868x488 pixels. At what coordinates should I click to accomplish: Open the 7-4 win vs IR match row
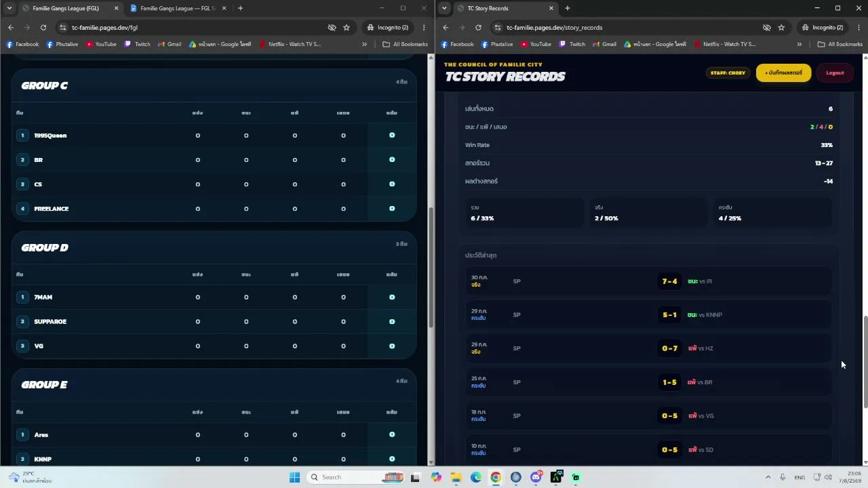tap(649, 281)
